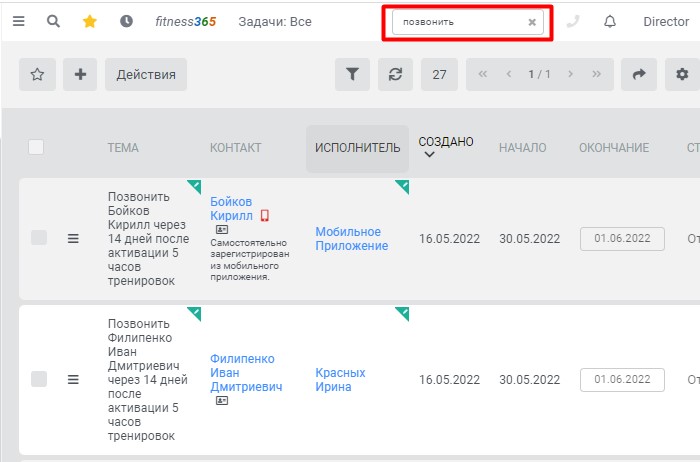Image resolution: width=700 pixels, height=462 pixels.
Task: Click the 27 record count button
Action: pyautogui.click(x=439, y=75)
